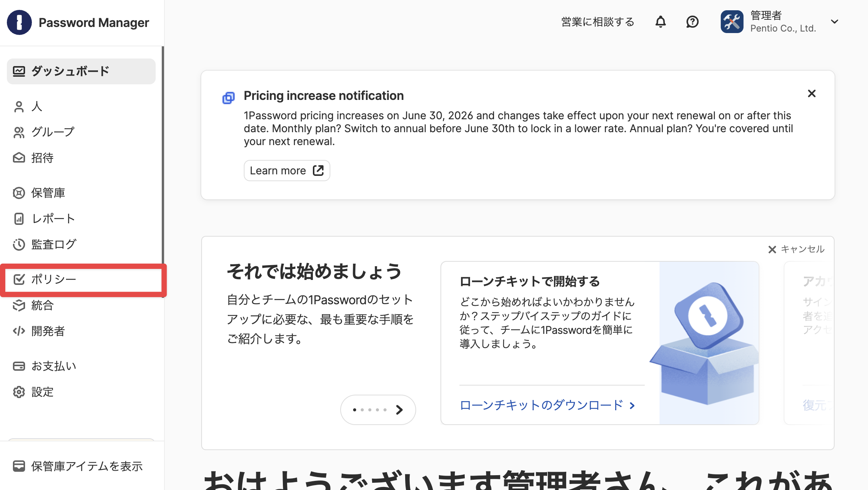Click the icon beside 保管庫アイテムを表示
Screen dimensions: 868x490
coord(19,466)
